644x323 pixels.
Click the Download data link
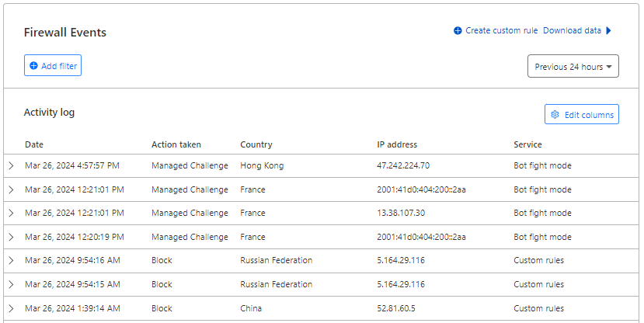[x=572, y=30]
